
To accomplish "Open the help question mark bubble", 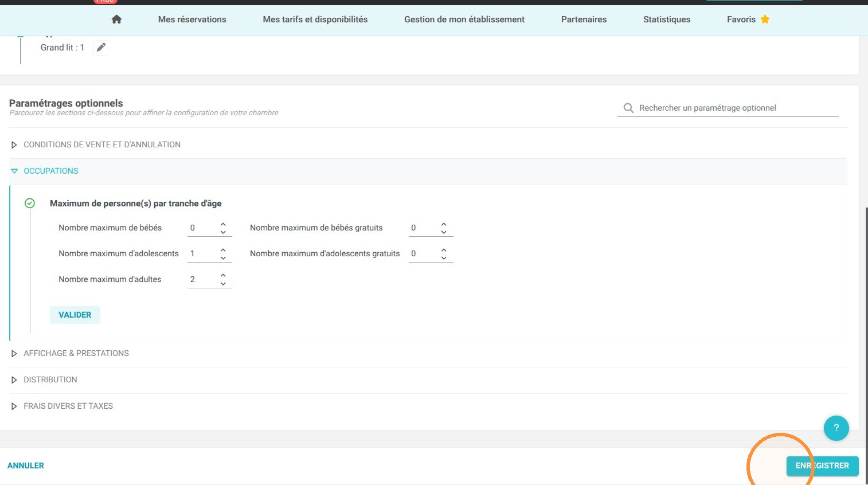I will click(836, 428).
